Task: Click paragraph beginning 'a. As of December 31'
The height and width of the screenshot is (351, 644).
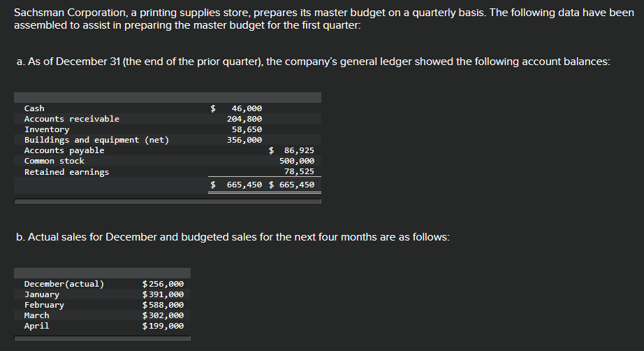Action: pos(314,62)
